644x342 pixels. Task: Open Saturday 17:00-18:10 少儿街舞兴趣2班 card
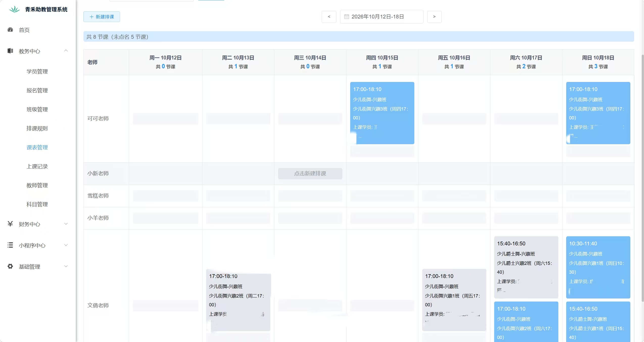pyautogui.click(x=526, y=322)
